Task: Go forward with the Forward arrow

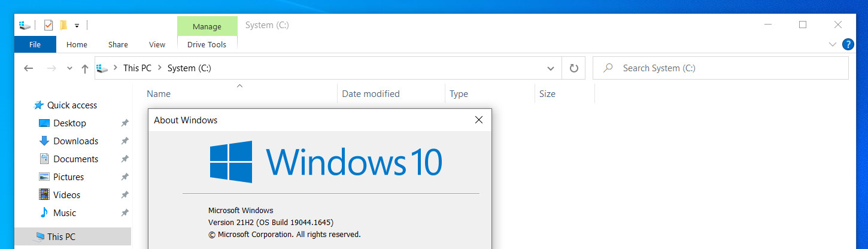Action: pyautogui.click(x=51, y=68)
